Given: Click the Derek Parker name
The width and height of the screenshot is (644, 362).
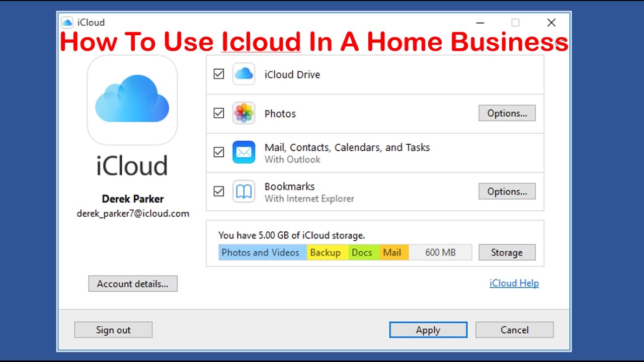Looking at the screenshot, I should pyautogui.click(x=133, y=199).
